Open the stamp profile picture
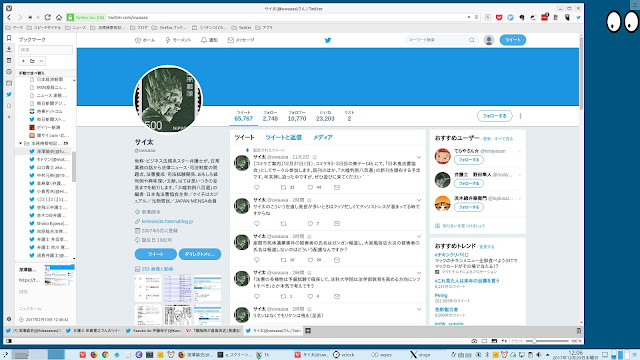This screenshot has width=640, height=360. click(x=168, y=100)
